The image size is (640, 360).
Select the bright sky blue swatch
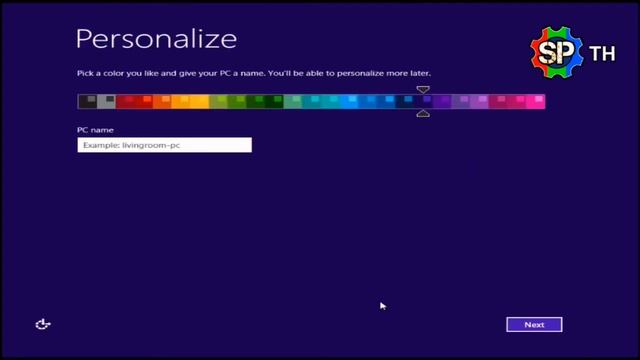(349, 102)
